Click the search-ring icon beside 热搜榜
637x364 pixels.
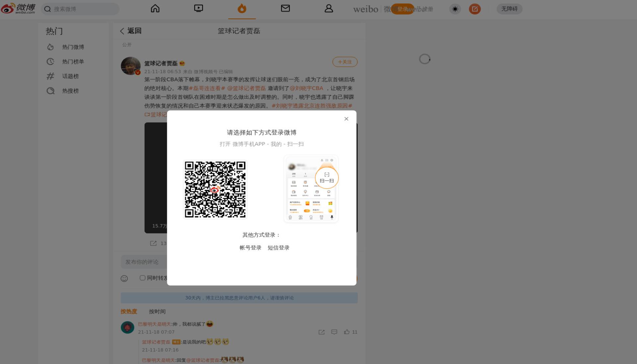tap(50, 91)
